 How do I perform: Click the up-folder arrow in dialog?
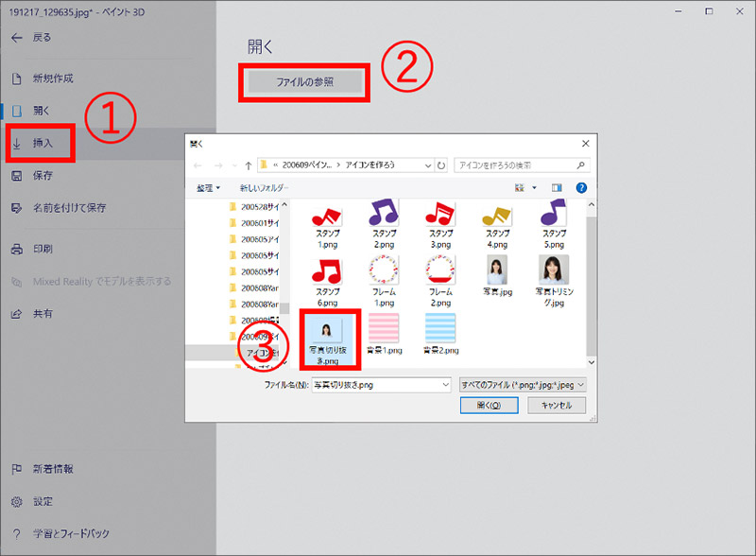(248, 165)
